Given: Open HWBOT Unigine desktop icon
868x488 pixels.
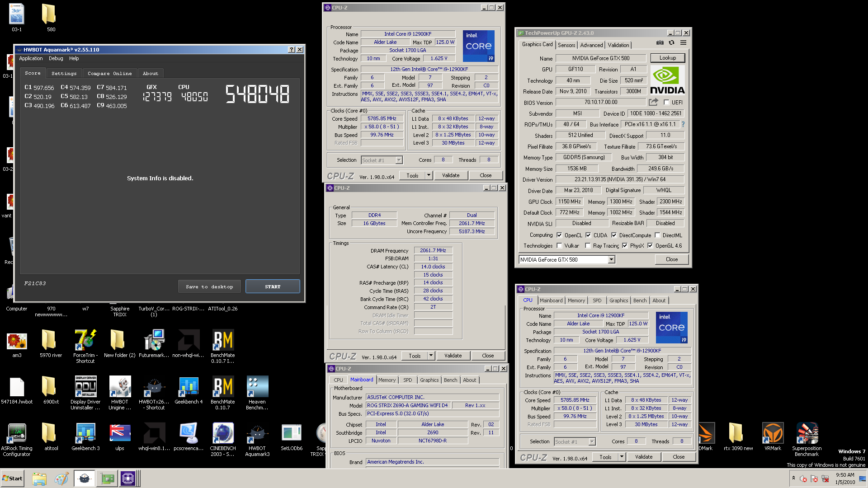Looking at the screenshot, I should click(120, 386).
